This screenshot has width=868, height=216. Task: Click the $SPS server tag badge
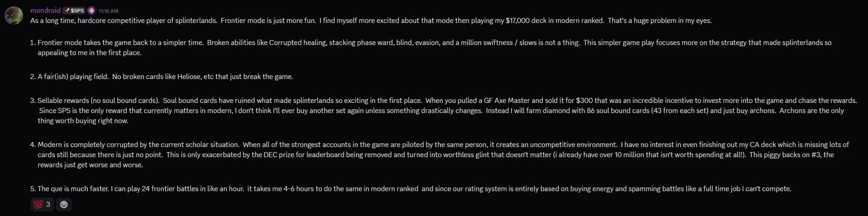pos(74,10)
